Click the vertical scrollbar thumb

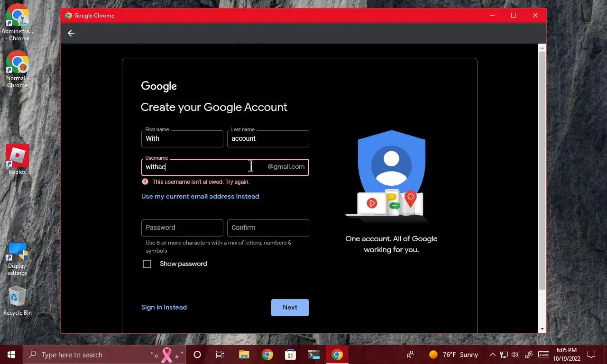tap(542, 171)
